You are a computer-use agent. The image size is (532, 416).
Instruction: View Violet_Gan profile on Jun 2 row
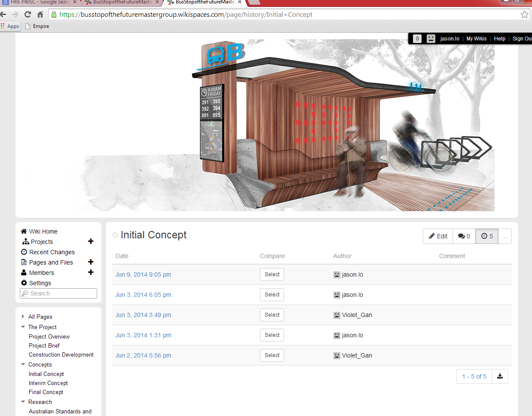coord(357,355)
